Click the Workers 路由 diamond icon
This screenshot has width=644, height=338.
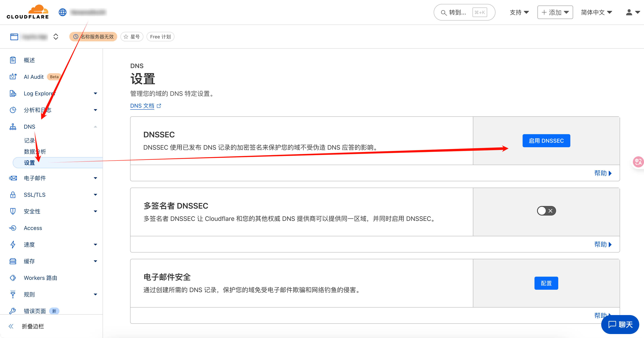click(13, 278)
